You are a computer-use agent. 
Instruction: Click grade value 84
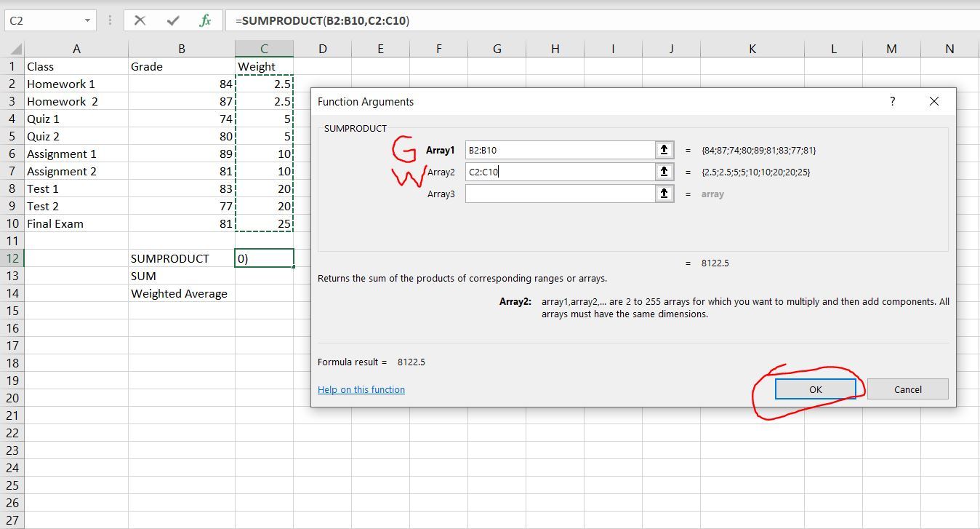tap(182, 84)
